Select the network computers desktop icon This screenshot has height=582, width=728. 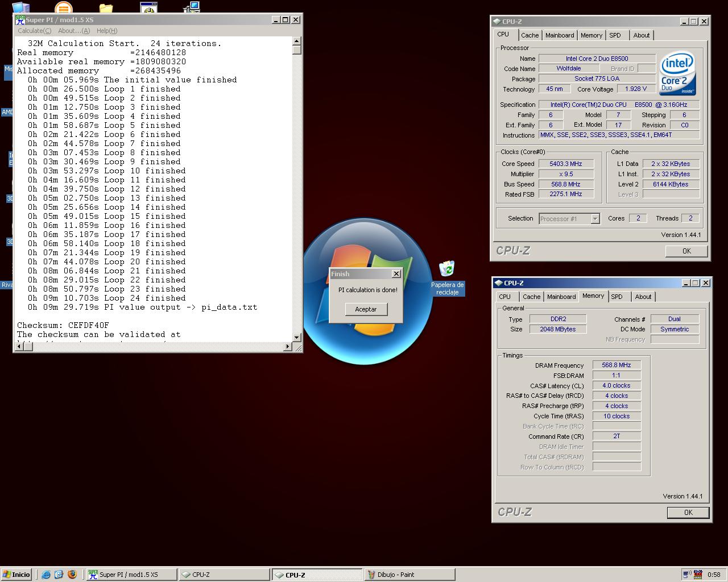[x=192, y=7]
